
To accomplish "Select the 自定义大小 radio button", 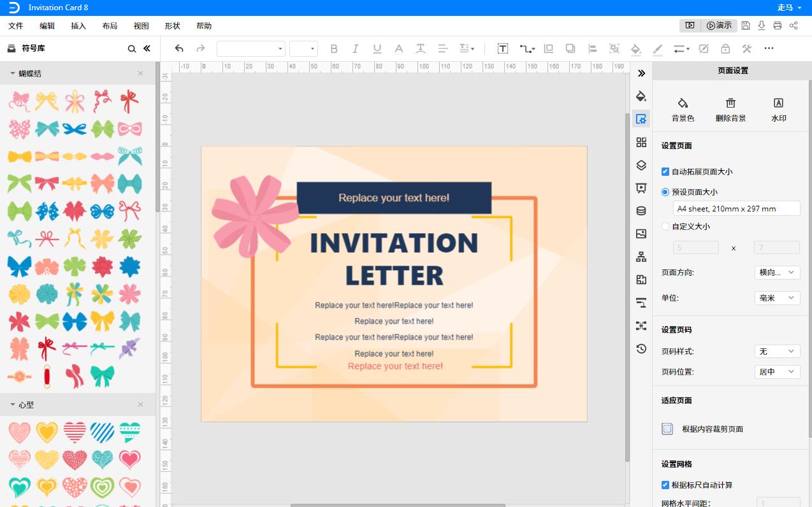I will coord(665,226).
